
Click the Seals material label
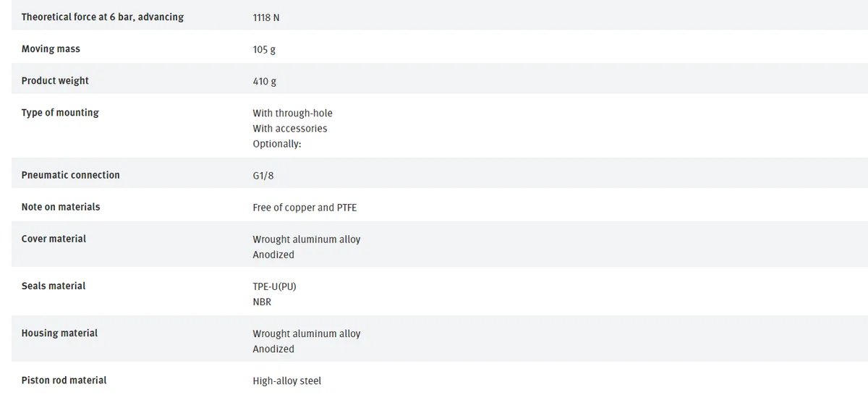[x=53, y=286]
